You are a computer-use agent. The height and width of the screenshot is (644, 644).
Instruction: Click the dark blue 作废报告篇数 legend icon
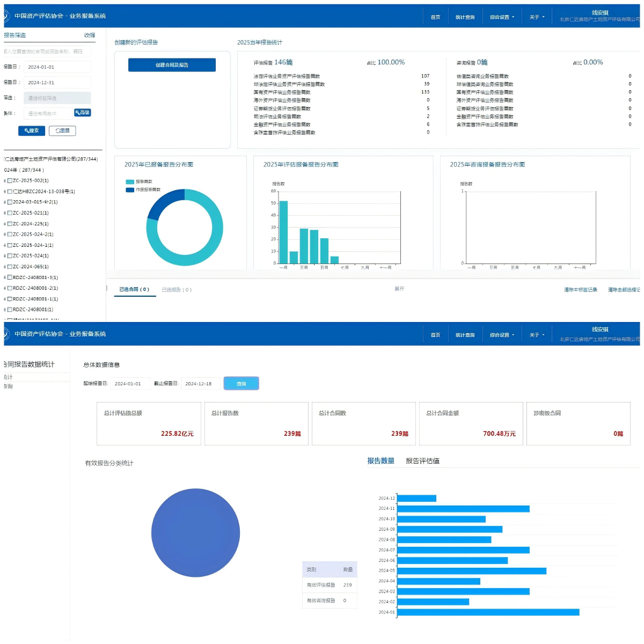[x=130, y=190]
